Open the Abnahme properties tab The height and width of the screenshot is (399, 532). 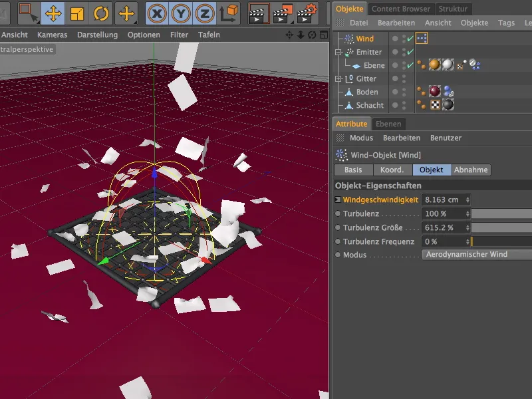[x=471, y=170]
